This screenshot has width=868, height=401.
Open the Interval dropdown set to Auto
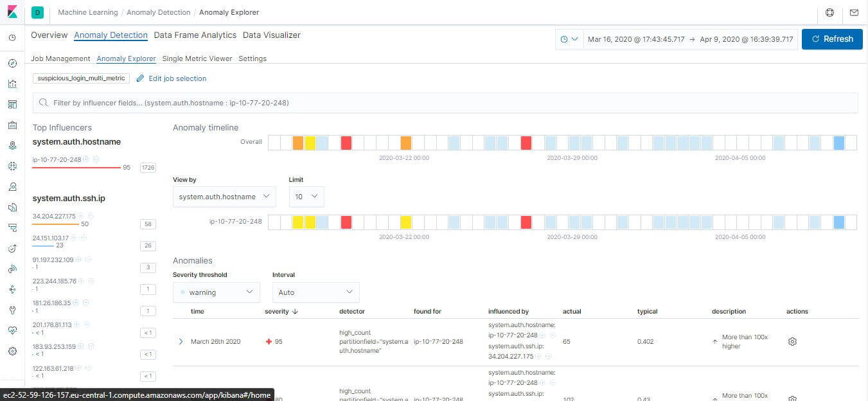pos(315,292)
